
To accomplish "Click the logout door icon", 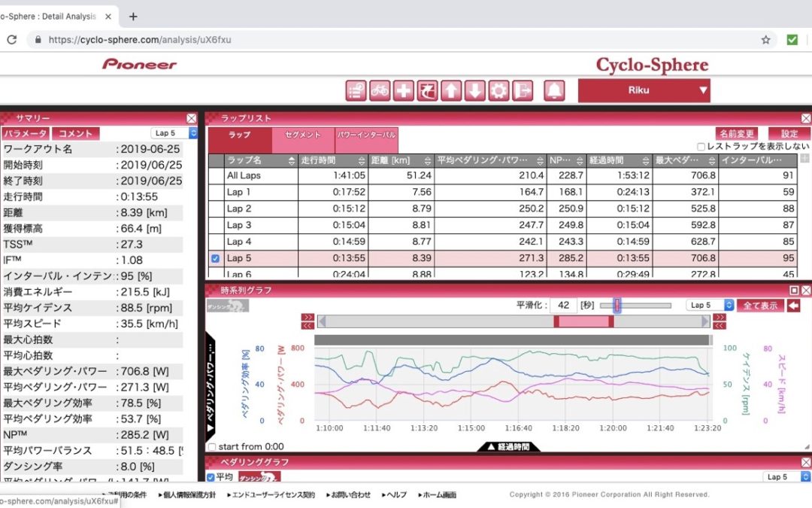I will point(523,91).
